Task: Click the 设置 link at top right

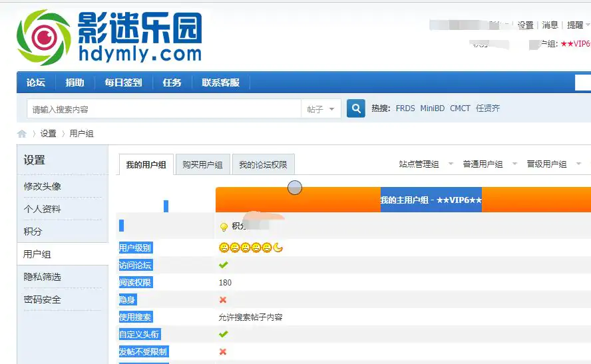Action: (x=525, y=25)
